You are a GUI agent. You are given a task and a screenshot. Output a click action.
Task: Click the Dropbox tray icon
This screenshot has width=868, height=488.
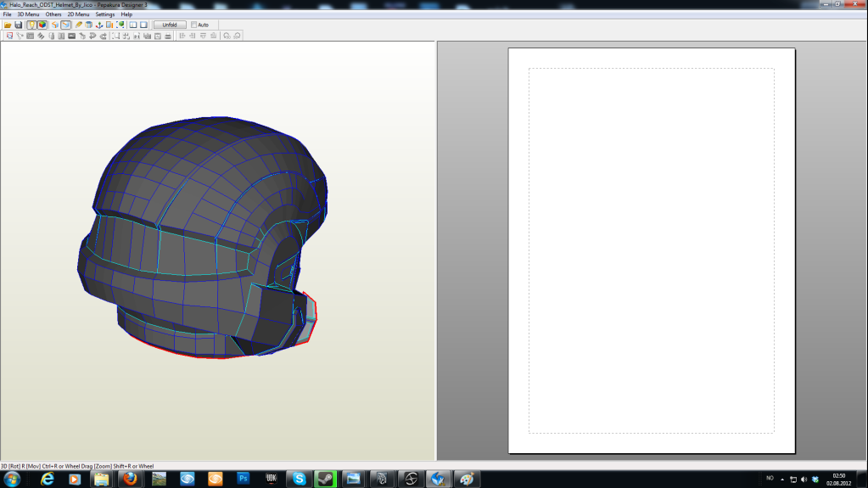(x=815, y=480)
